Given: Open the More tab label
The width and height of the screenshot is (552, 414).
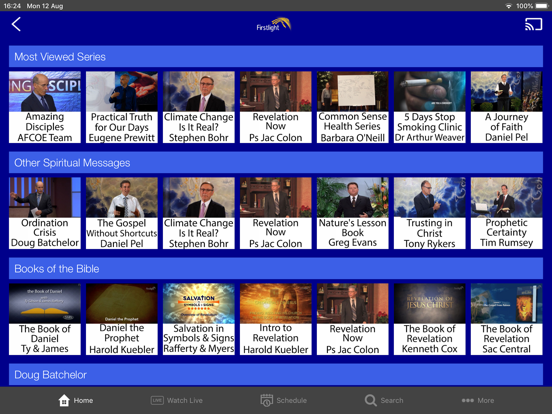Looking at the screenshot, I should [485, 400].
